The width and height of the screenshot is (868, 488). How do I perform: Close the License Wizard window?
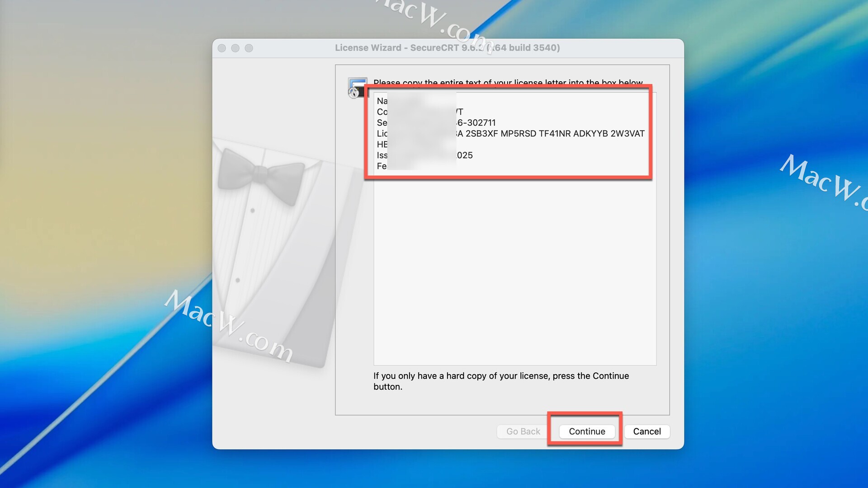click(222, 48)
